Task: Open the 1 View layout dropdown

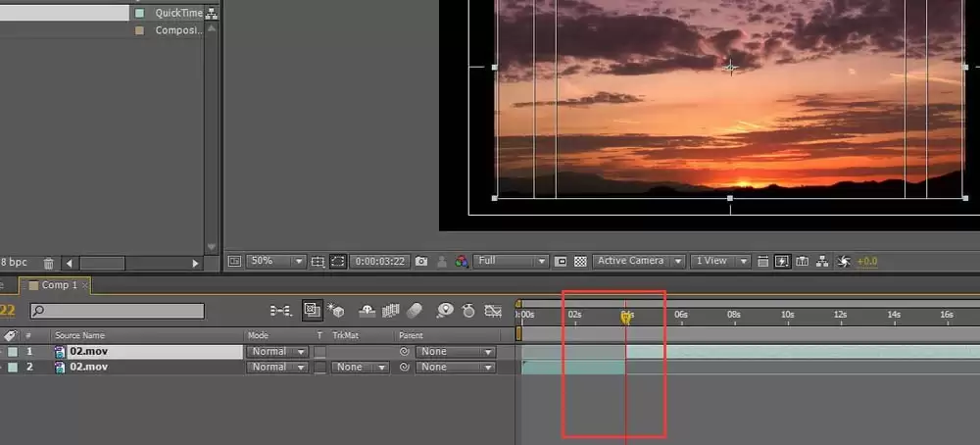Action: (720, 262)
